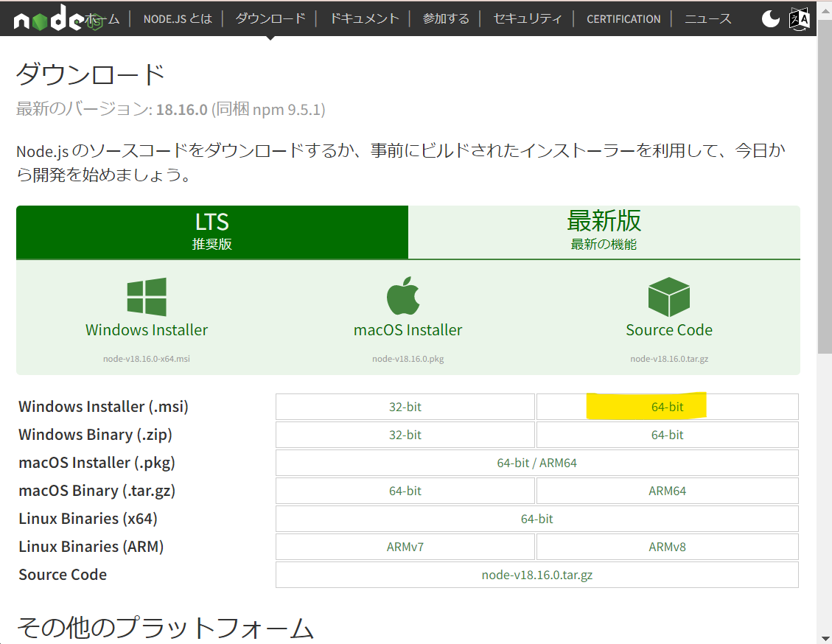832x644 pixels.
Task: Switch to the LTS 推奨版 tab
Action: [x=212, y=232]
